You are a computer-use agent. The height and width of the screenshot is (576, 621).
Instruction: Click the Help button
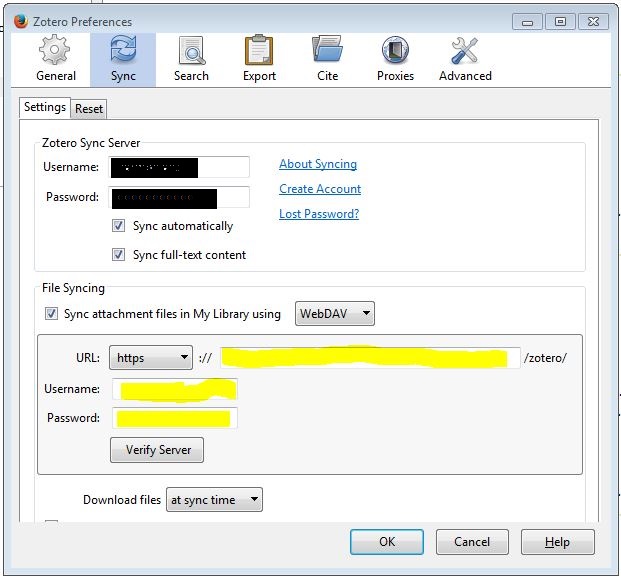tap(558, 542)
